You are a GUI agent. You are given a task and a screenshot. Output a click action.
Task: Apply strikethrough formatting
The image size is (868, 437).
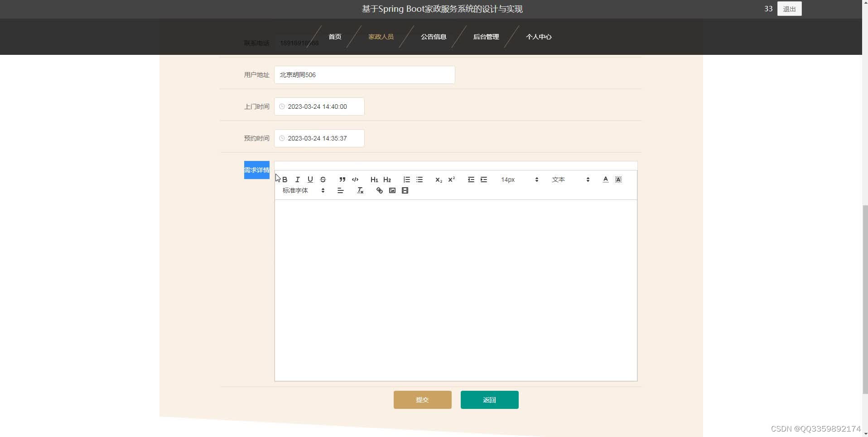tap(323, 180)
